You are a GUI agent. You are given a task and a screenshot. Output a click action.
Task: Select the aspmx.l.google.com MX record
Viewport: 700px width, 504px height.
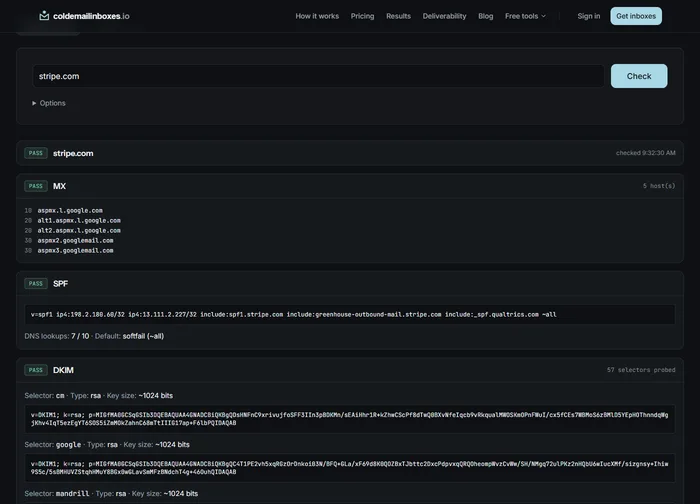[70, 210]
